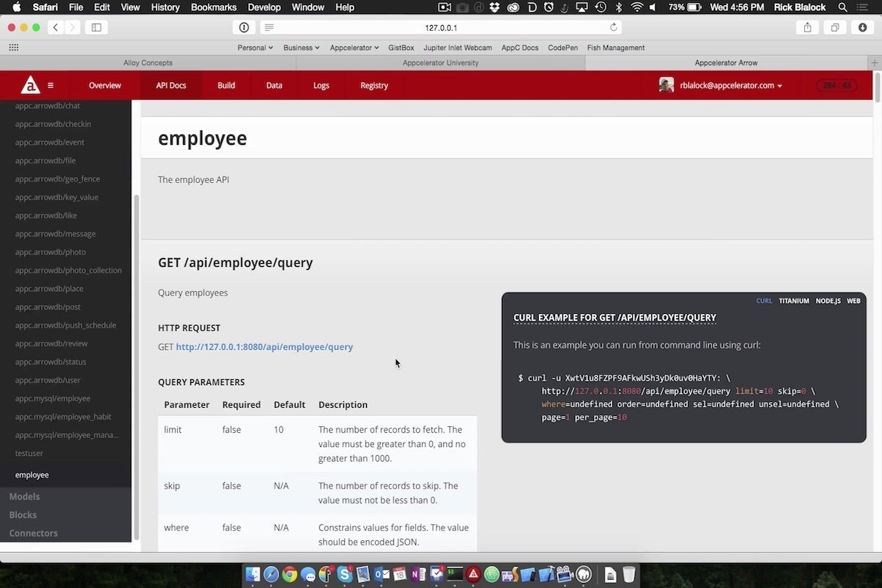
Task: Click the Reader view icon in address bar
Action: [269, 27]
